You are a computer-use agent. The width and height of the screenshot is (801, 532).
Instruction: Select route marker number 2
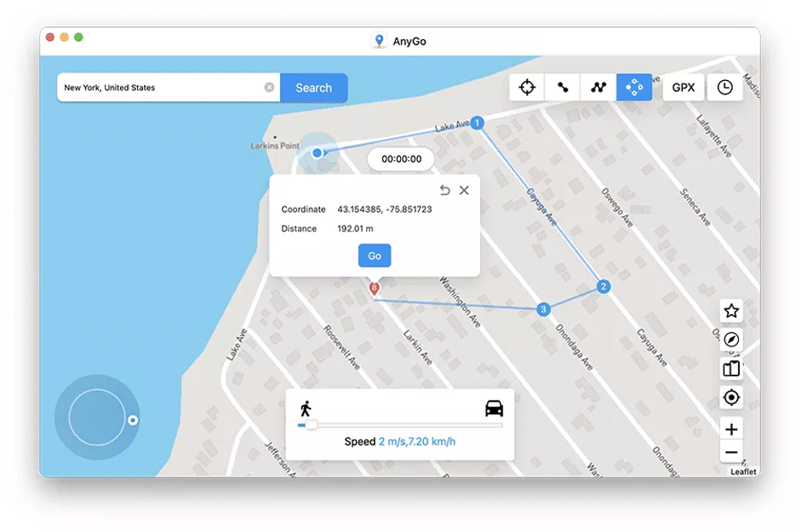coord(602,287)
